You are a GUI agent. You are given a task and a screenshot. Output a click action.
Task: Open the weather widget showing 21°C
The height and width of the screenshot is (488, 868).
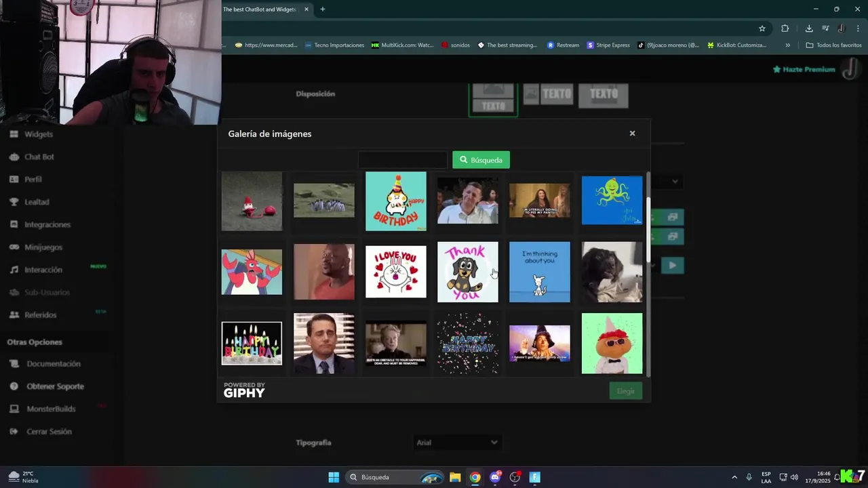(23, 477)
